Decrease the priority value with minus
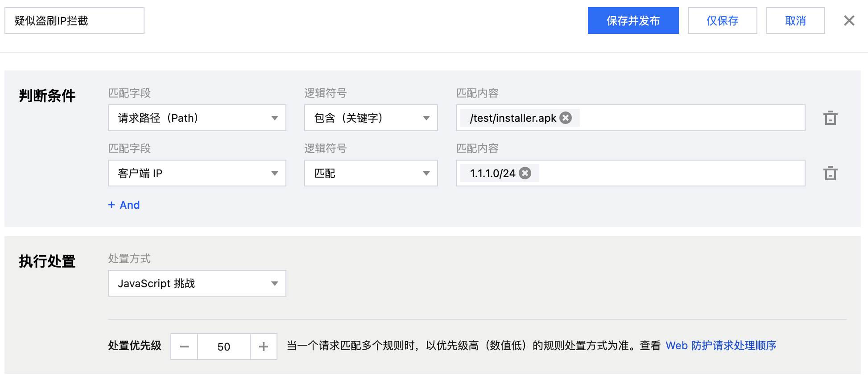This screenshot has width=868, height=380. click(184, 347)
